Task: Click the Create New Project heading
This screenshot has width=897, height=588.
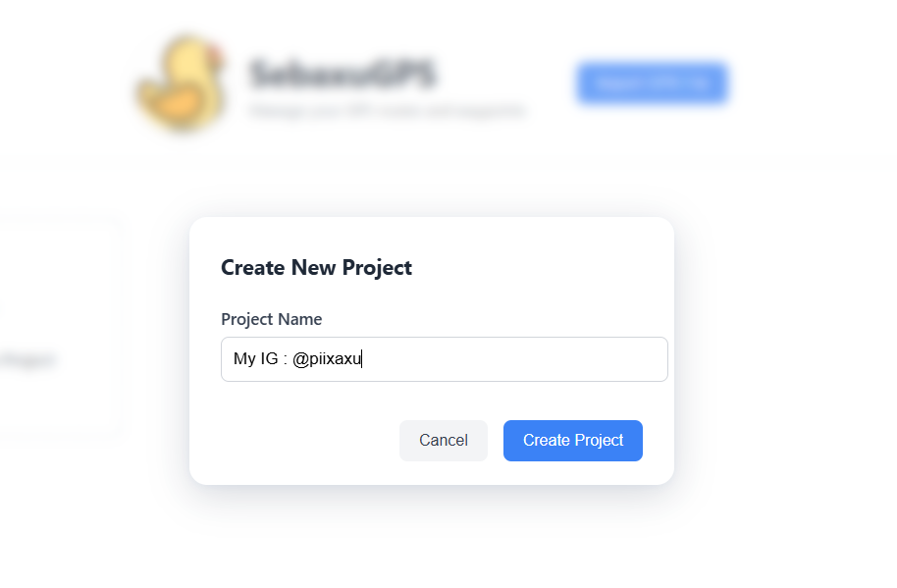Action: [316, 268]
